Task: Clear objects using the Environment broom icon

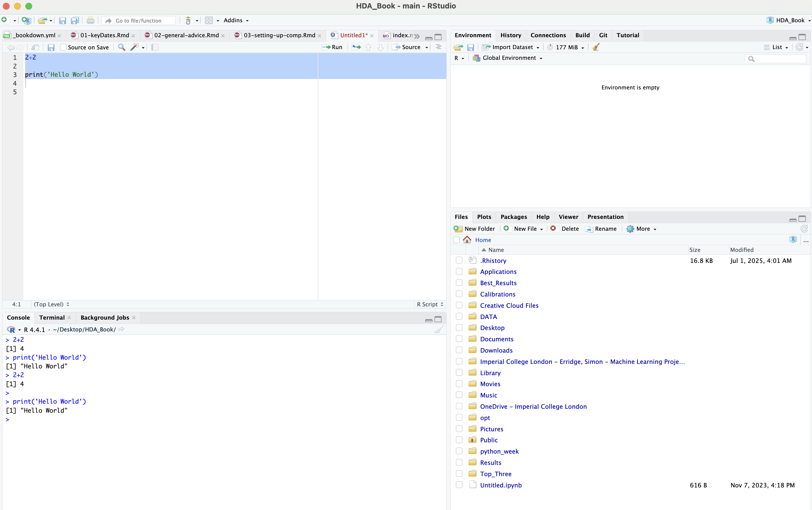Action: click(x=596, y=47)
